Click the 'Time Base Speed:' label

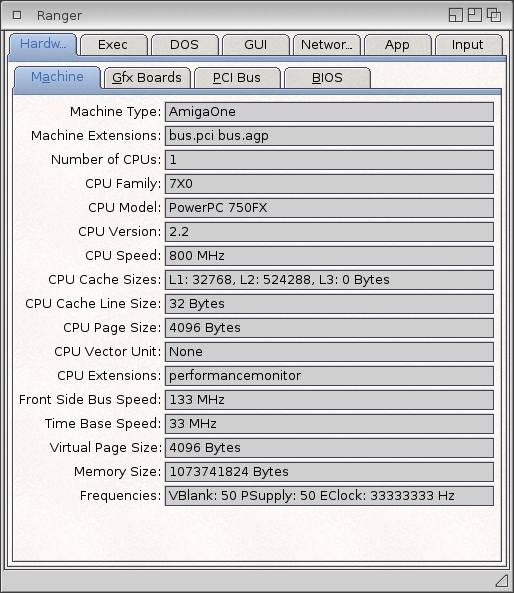103,424
